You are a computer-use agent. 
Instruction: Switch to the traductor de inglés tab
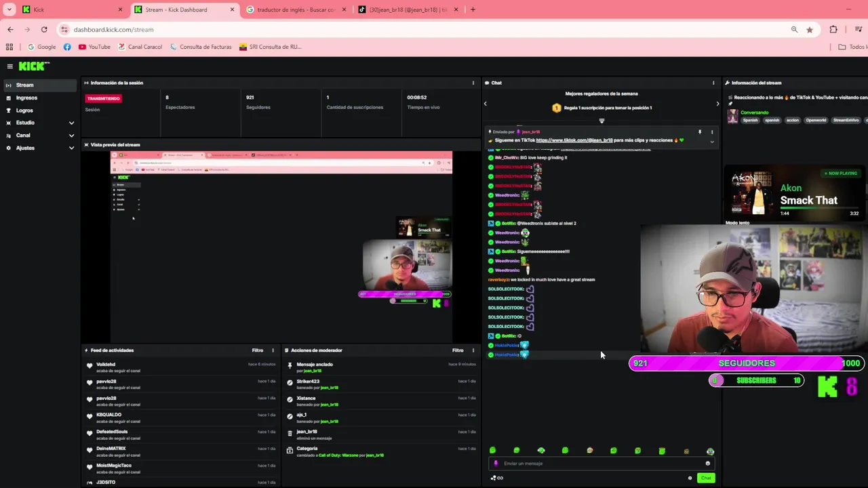click(296, 9)
